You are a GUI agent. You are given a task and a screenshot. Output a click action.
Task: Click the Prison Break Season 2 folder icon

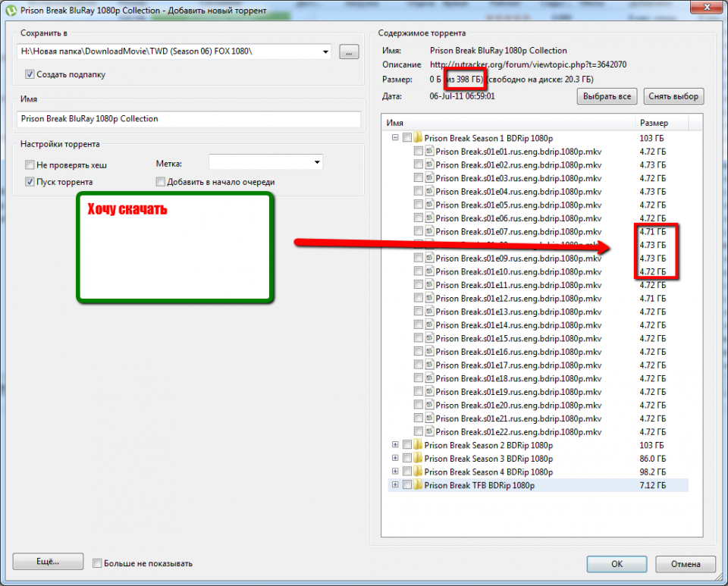(418, 445)
